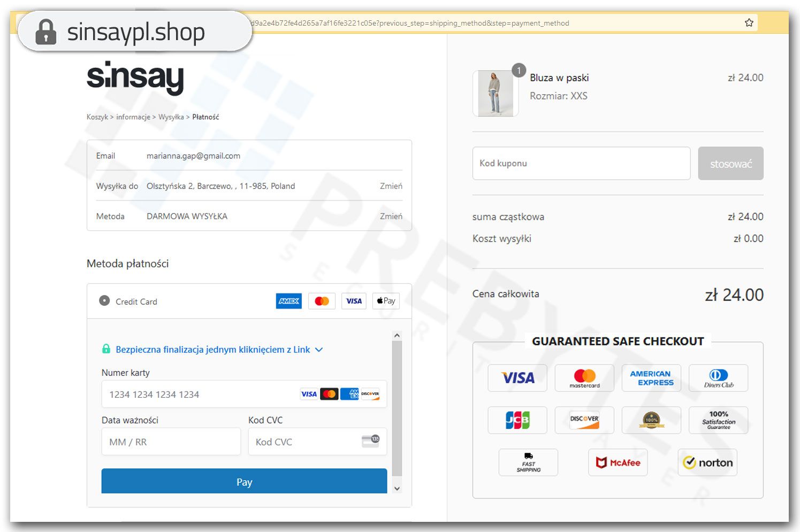The width and height of the screenshot is (800, 532).
Task: Click GUARANTEED SAFE CHECKOUT heading
Action: click(x=618, y=342)
